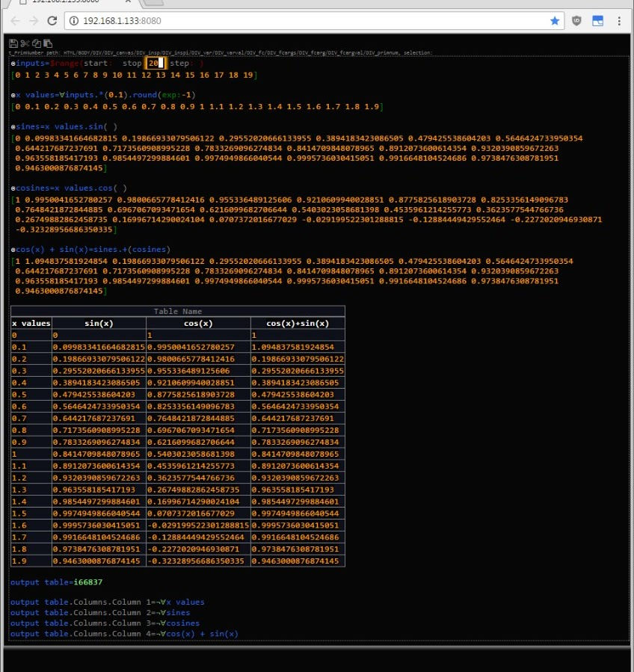The height and width of the screenshot is (672, 634).
Task: Click the copy icon in toolbar
Action: [36, 43]
